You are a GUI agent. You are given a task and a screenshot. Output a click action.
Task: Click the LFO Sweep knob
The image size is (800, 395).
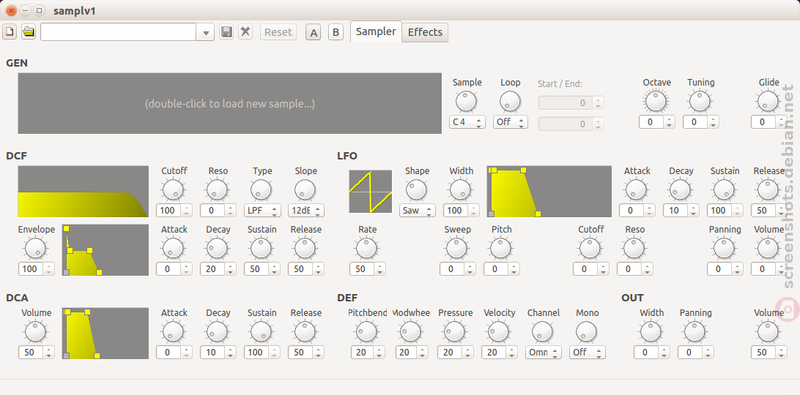(457, 249)
